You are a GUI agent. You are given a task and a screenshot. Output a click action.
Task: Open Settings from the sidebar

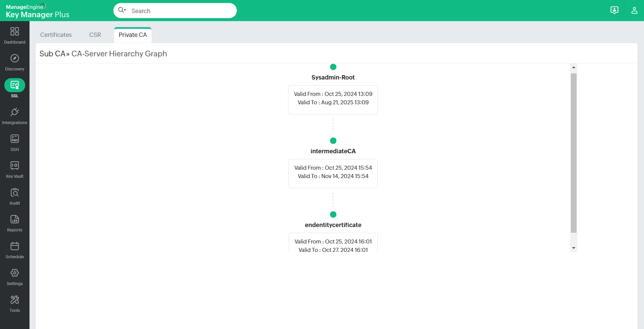[14, 276]
